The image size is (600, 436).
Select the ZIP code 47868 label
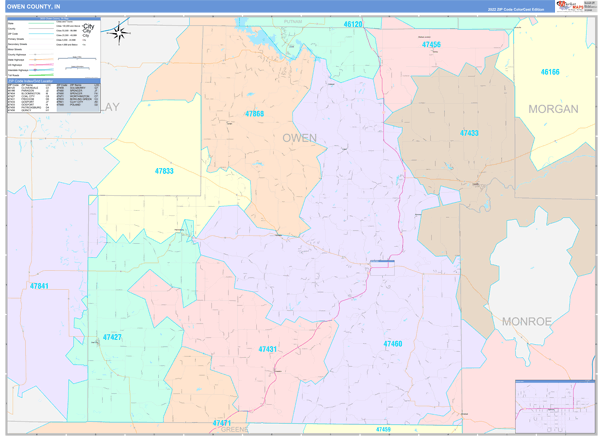coord(255,114)
